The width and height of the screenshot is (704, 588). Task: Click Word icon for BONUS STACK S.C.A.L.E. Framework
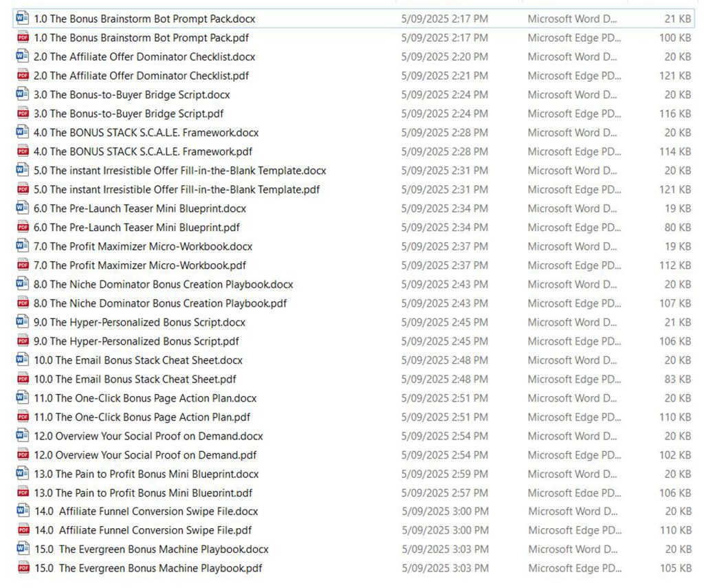point(23,132)
